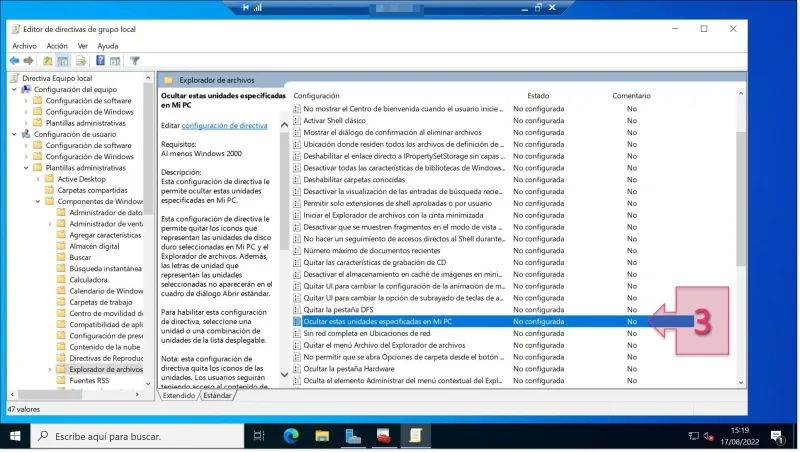Click the policy icon beside Quitar la pestaña DFS
This screenshot has width=800, height=452.
pos(297,310)
